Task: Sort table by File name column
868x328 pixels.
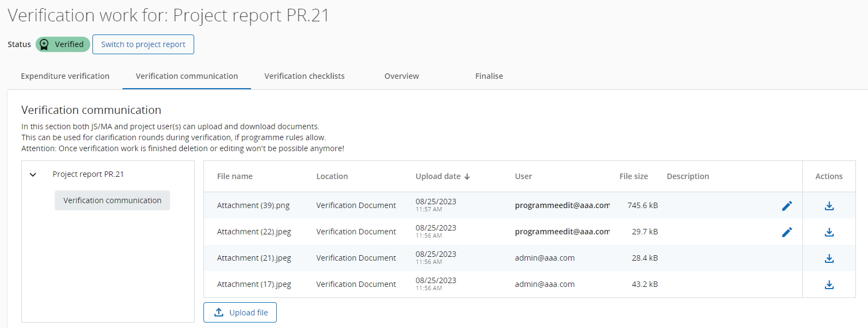Action: coord(235,176)
